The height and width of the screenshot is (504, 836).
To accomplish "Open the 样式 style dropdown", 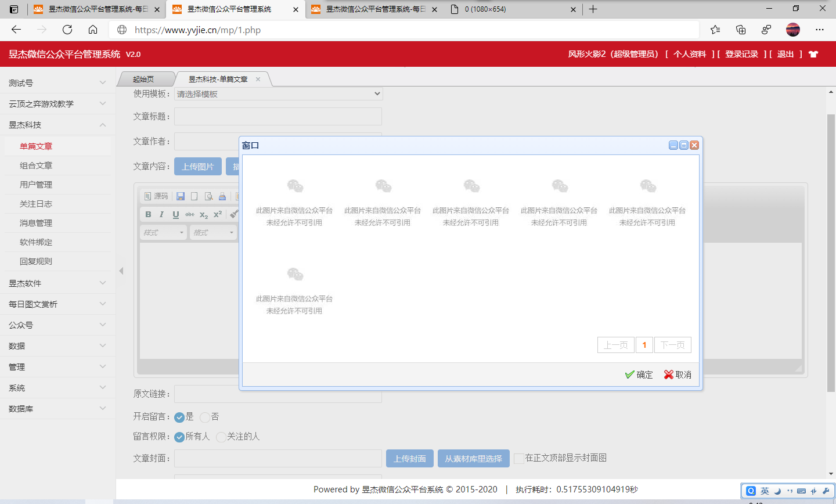I will pyautogui.click(x=163, y=232).
